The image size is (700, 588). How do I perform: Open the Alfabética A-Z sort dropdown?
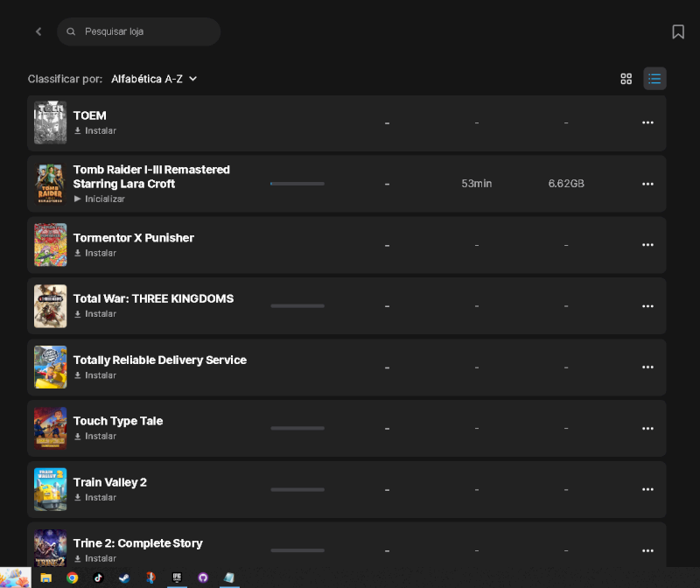click(154, 79)
